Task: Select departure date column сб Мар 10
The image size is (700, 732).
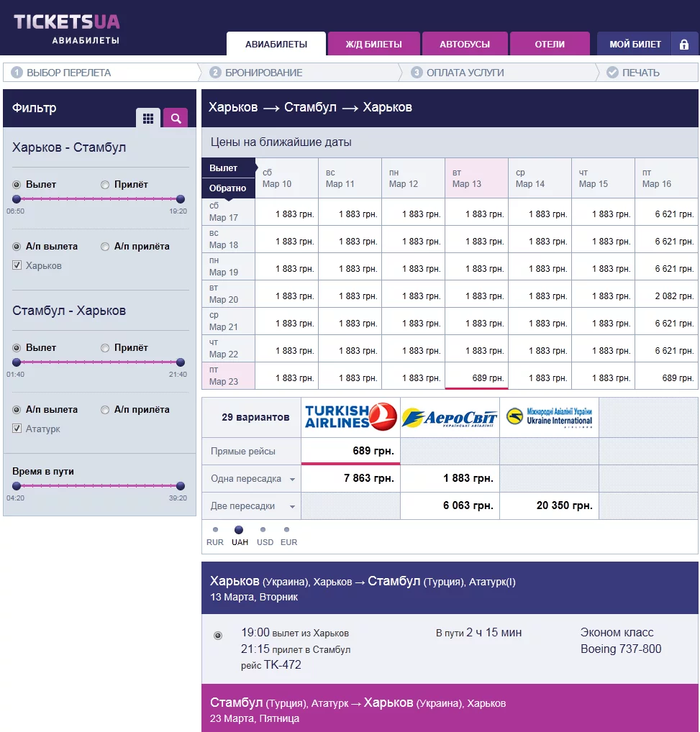Action: point(287,178)
